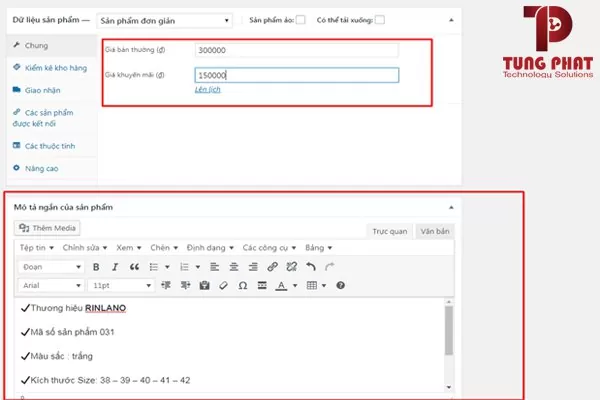Insert a horizontal line
Viewport: 600px width, 400px height.
(262, 285)
